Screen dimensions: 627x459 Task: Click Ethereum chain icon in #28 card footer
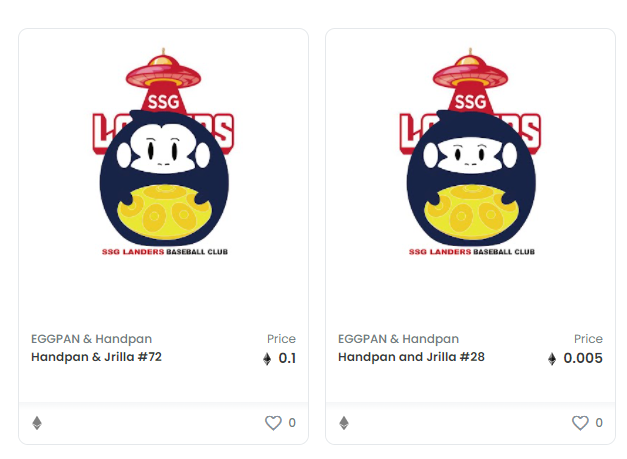pyautogui.click(x=344, y=423)
